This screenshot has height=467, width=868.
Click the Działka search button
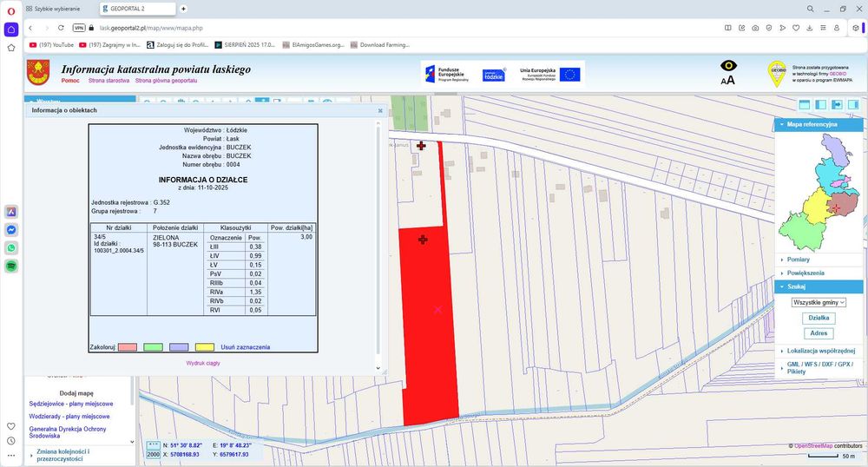pyautogui.click(x=819, y=319)
